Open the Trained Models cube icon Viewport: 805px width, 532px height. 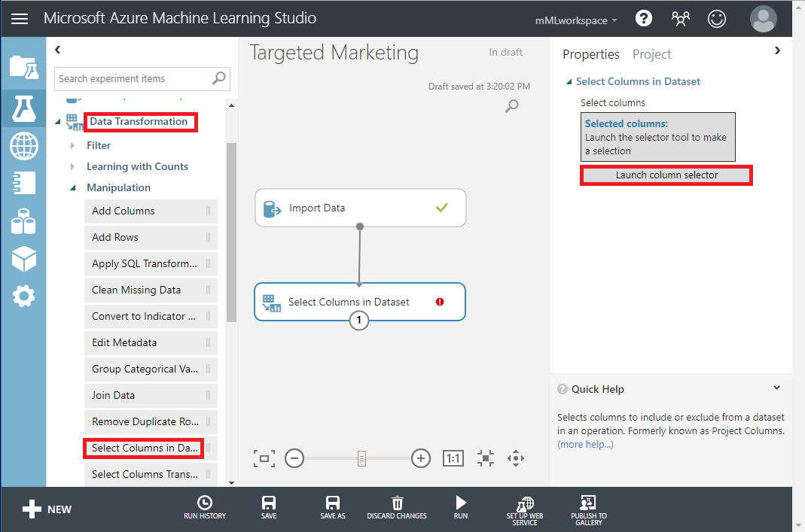click(23, 259)
